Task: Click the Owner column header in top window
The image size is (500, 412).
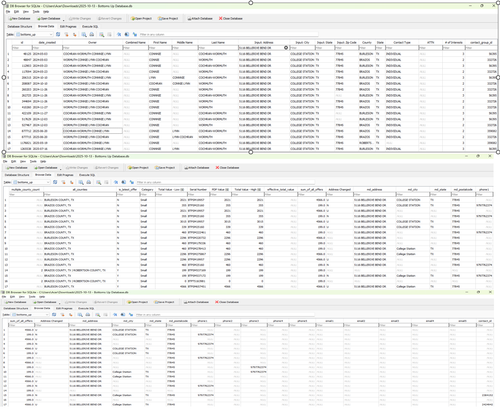Action: pyautogui.click(x=92, y=43)
